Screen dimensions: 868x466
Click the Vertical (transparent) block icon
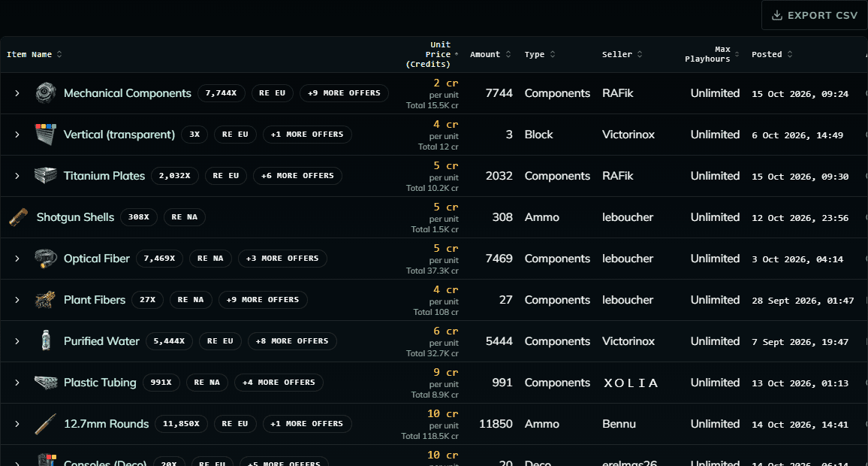coord(45,135)
